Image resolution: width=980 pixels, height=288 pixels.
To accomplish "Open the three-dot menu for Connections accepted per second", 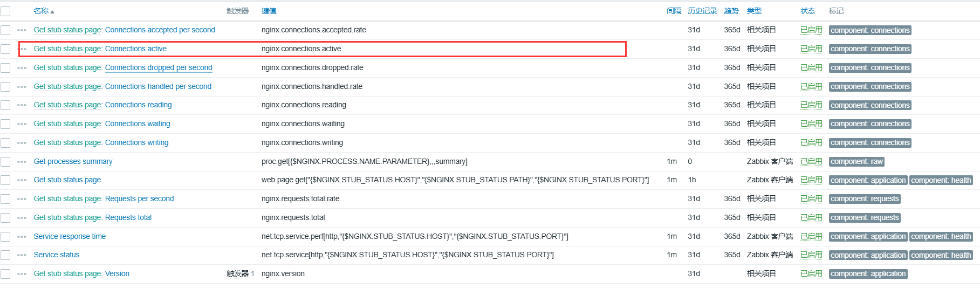I will point(22,30).
